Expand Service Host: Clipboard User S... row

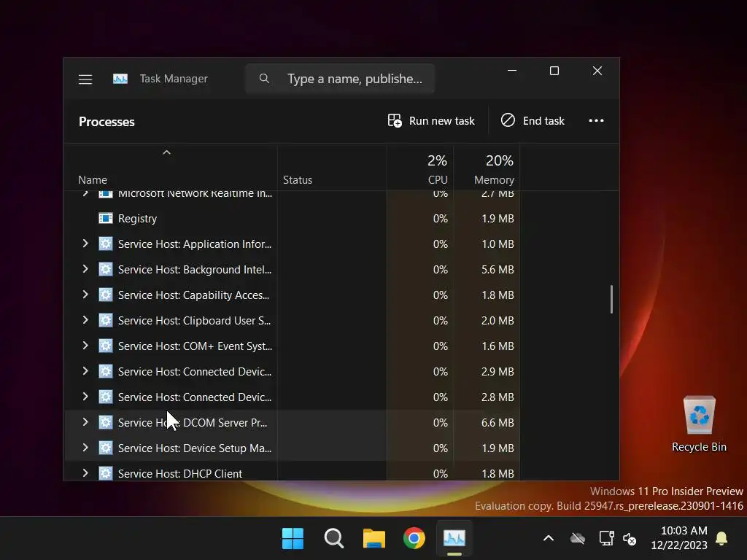coord(85,321)
